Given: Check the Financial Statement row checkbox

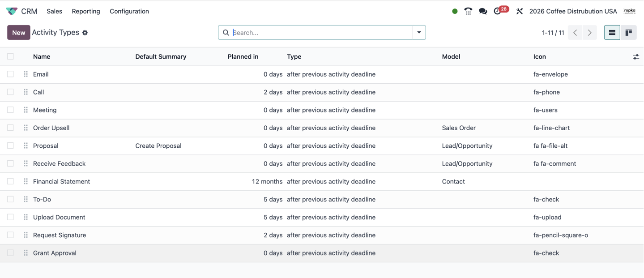Looking at the screenshot, I should 10,182.
